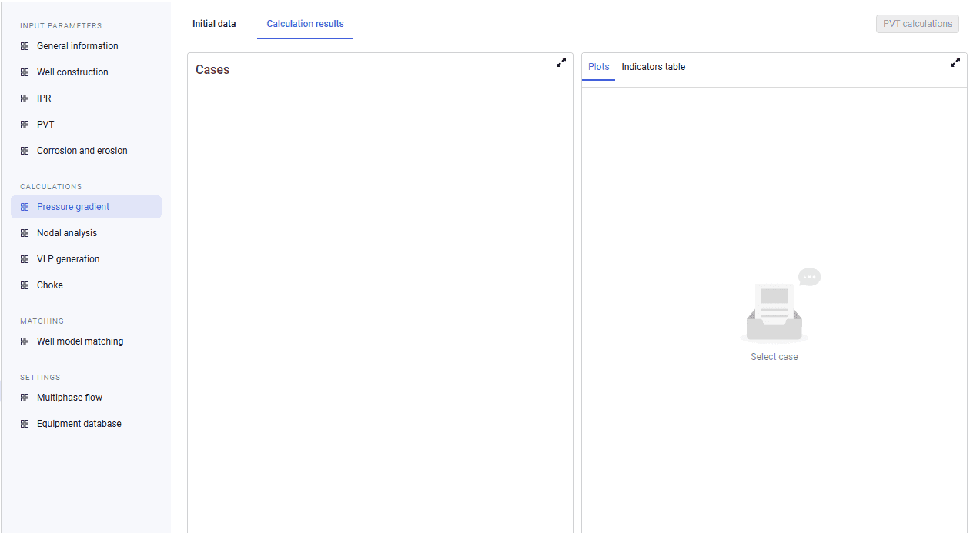Click the icon beside Pressure gradient
Viewport: 980px width, 533px height.
pyautogui.click(x=25, y=207)
